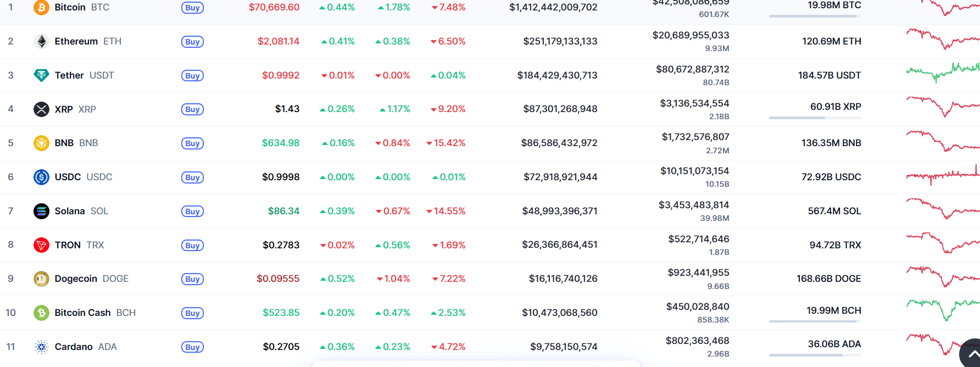Click the Dogecoin logo icon
Image resolution: width=980 pixels, height=367 pixels.
41,279
